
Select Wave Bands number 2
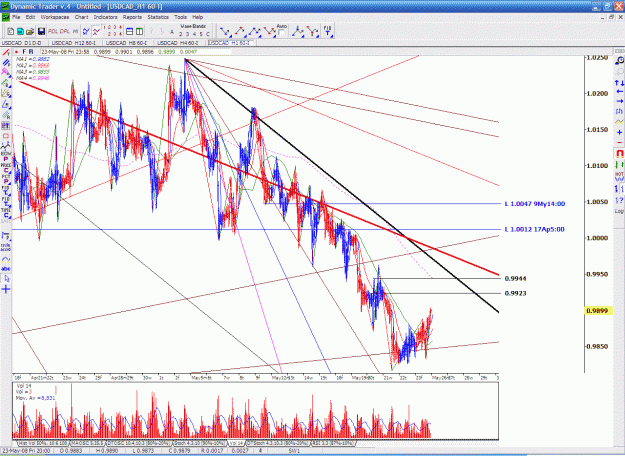(181, 34)
